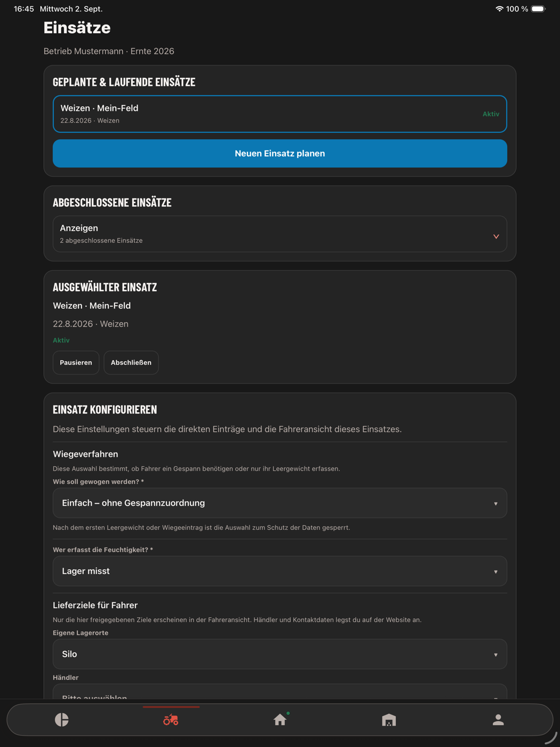
Task: Tap the battery status icon
Action: pyautogui.click(x=538, y=9)
